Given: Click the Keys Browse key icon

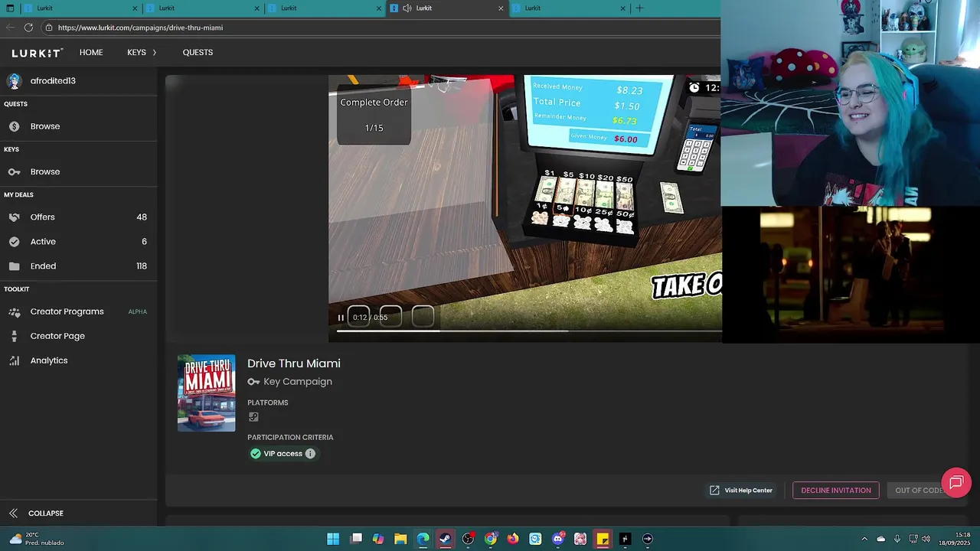Looking at the screenshot, I should [14, 172].
